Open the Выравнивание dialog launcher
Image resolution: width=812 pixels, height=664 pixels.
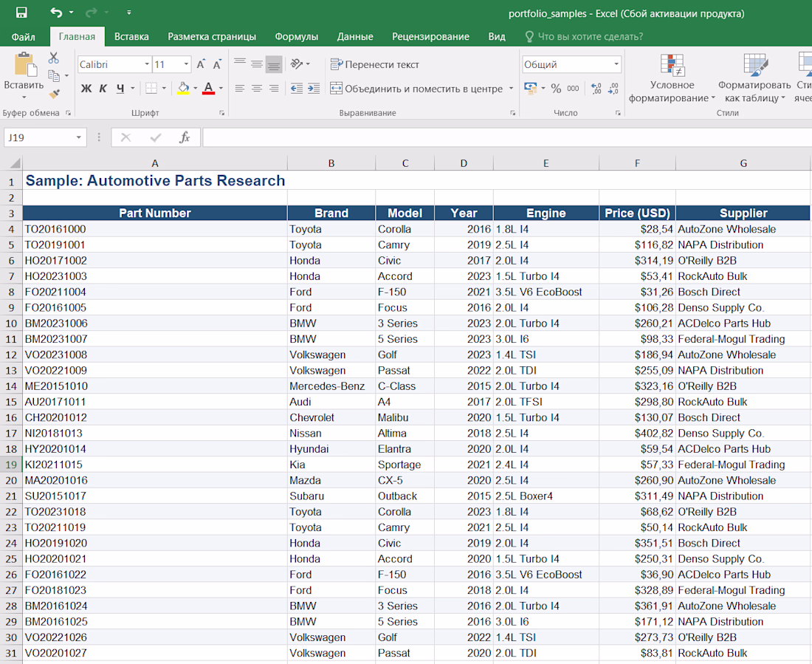513,113
